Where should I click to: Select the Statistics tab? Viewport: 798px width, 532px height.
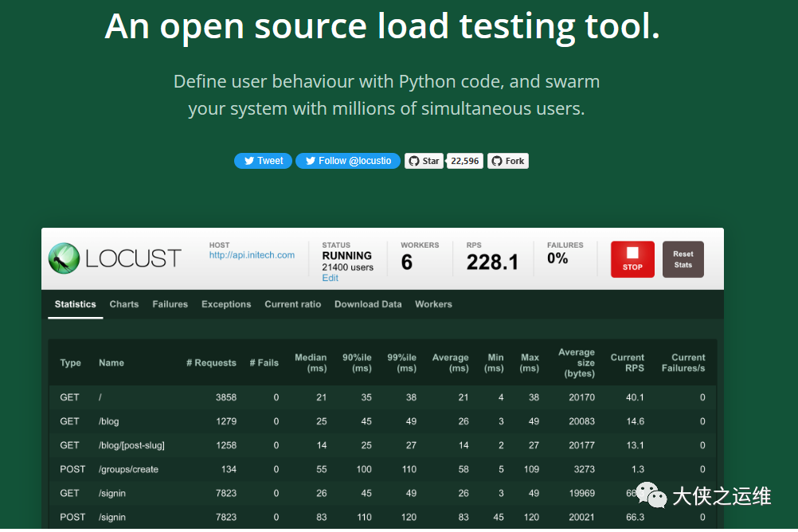tap(76, 304)
